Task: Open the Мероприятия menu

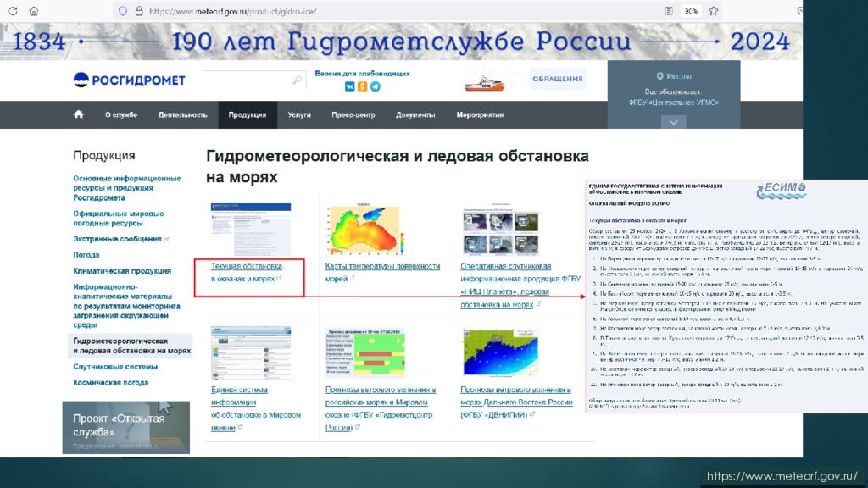Action: point(480,115)
